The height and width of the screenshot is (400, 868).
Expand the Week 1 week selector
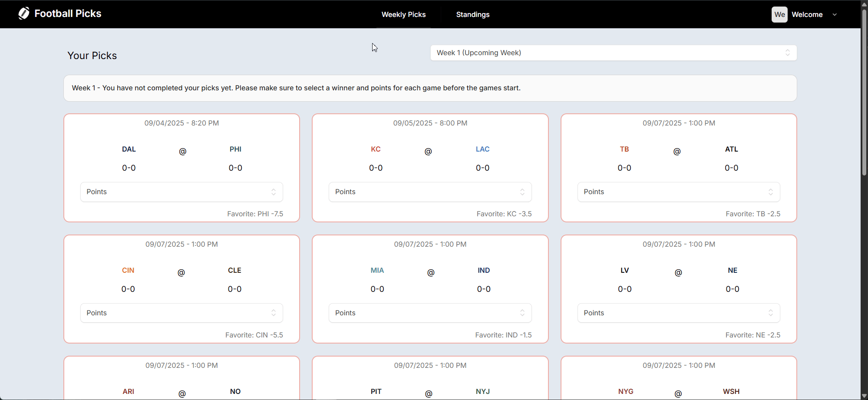(613, 53)
